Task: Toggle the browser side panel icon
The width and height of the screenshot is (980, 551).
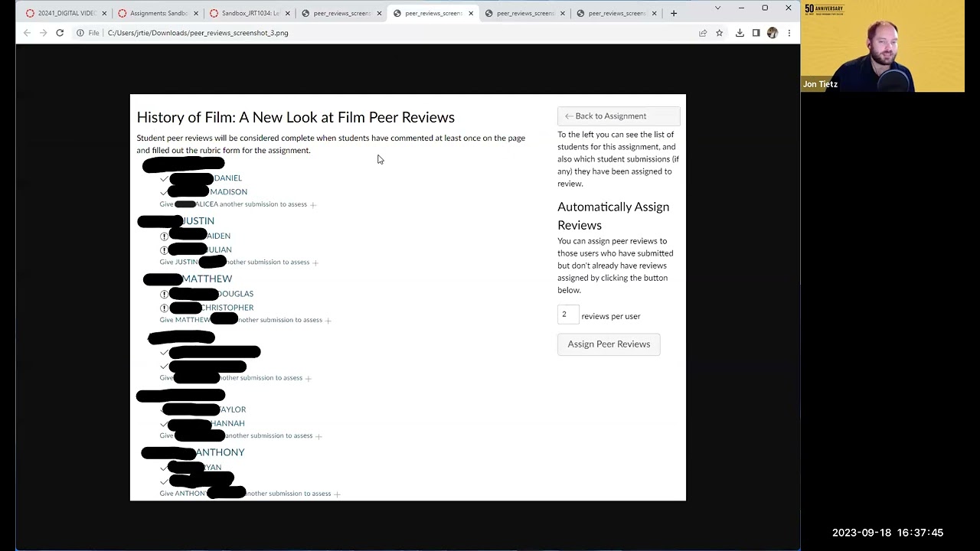Action: coord(756,33)
